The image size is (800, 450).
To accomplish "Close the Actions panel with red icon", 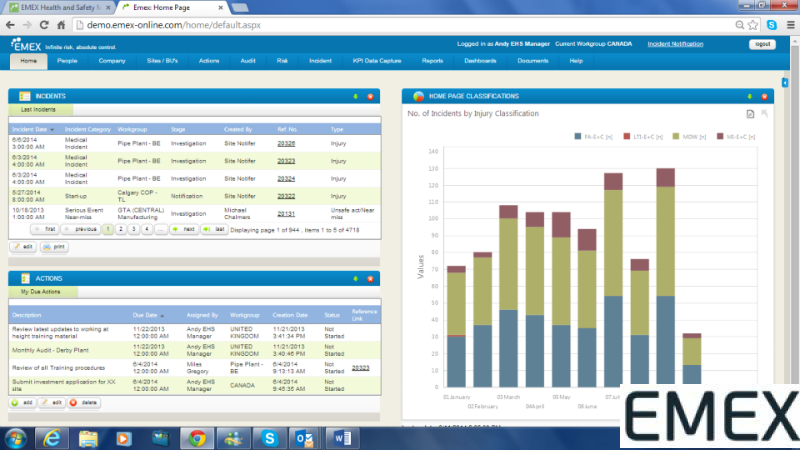I will [x=370, y=278].
